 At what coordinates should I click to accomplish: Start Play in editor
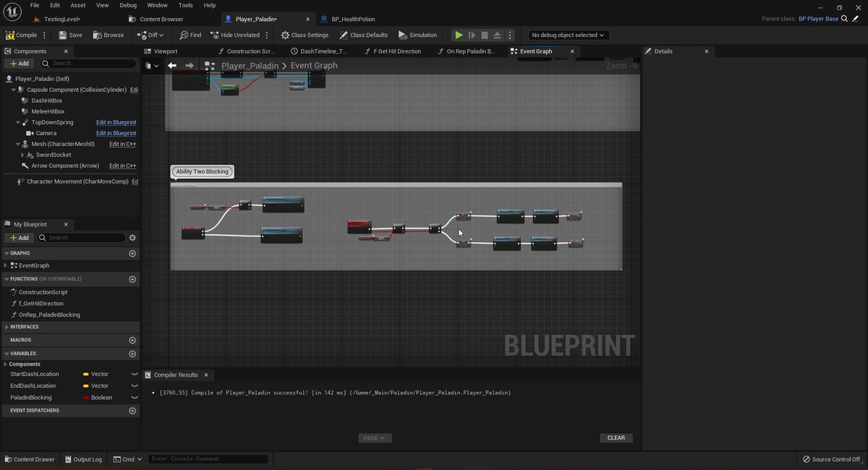point(459,35)
